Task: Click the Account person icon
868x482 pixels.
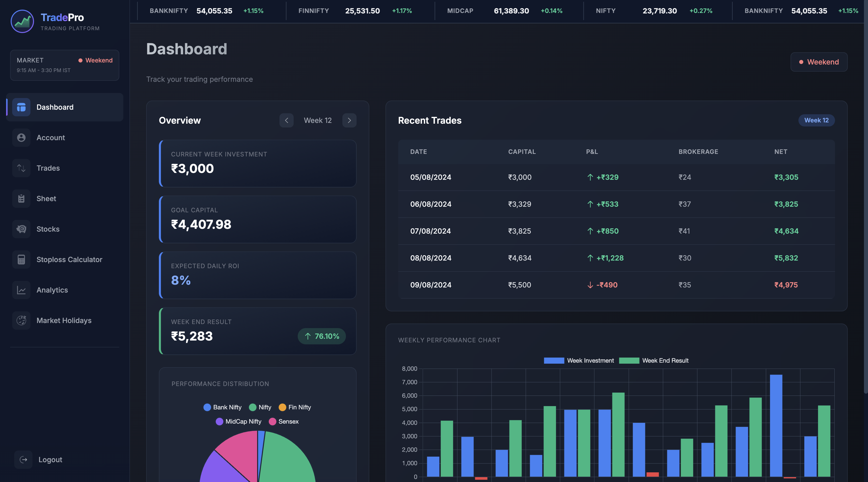Action: click(x=21, y=138)
